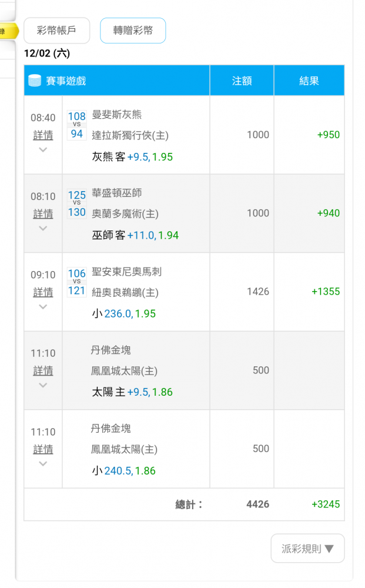Open 詳情 for the 09:10 game

[43, 292]
